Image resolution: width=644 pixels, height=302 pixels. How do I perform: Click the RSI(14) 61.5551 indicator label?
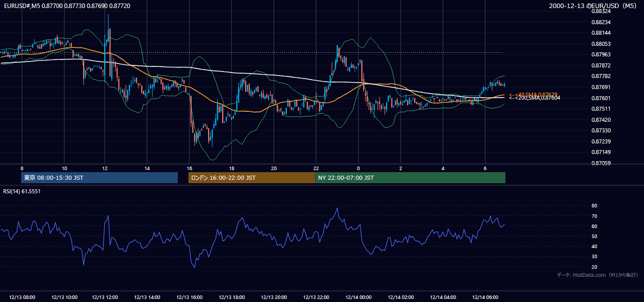pyautogui.click(x=22, y=191)
